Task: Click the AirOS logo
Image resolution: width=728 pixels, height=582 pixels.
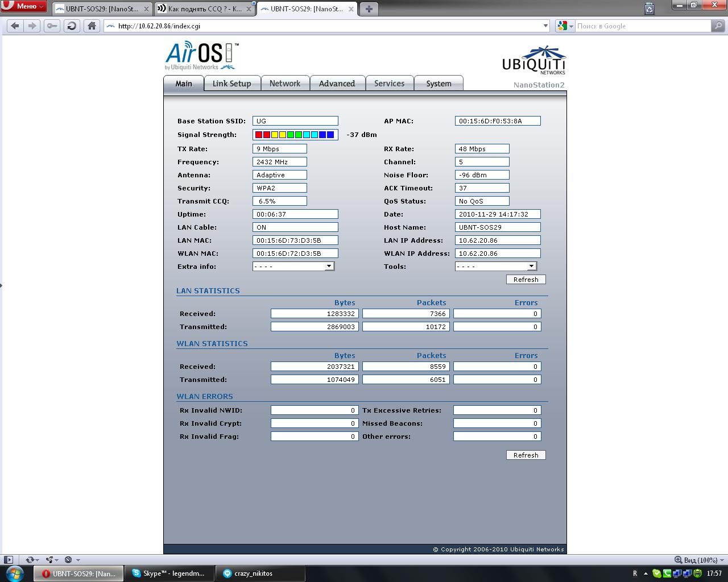Action: (x=202, y=56)
